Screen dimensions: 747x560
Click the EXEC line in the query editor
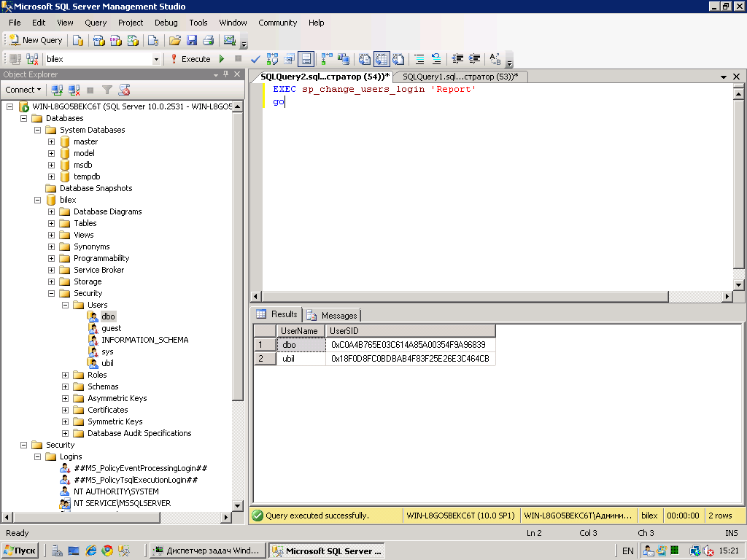[374, 89]
